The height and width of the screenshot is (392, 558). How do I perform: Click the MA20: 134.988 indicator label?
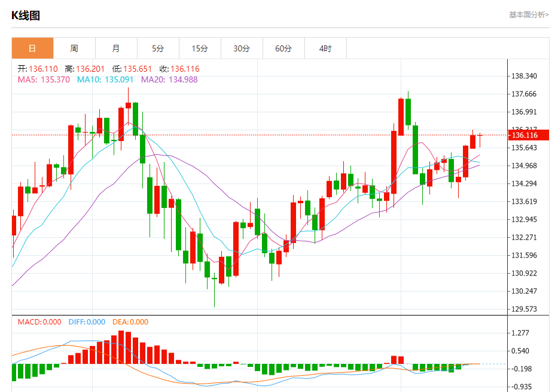(x=169, y=79)
